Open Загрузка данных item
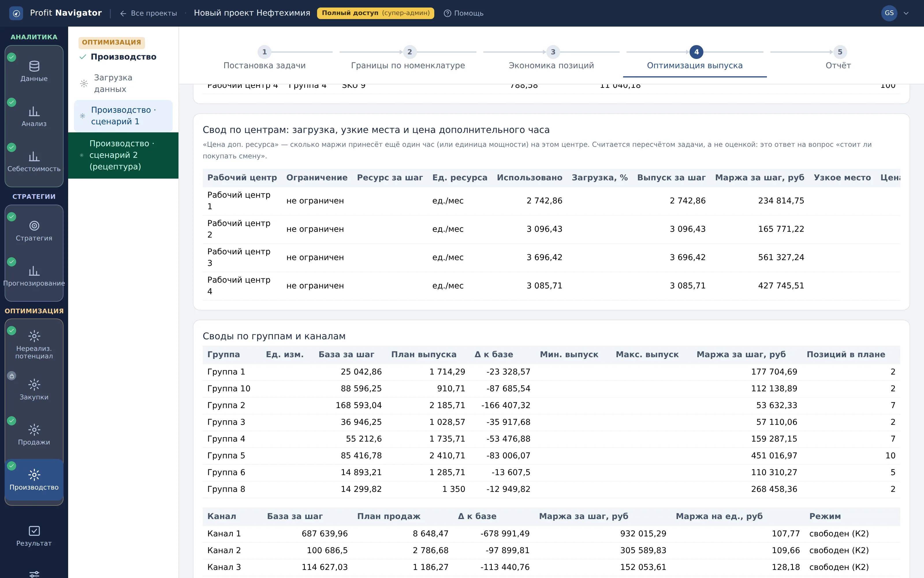 [123, 83]
